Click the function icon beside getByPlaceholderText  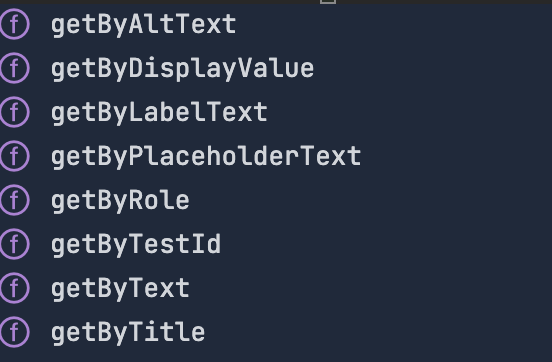(x=14, y=156)
